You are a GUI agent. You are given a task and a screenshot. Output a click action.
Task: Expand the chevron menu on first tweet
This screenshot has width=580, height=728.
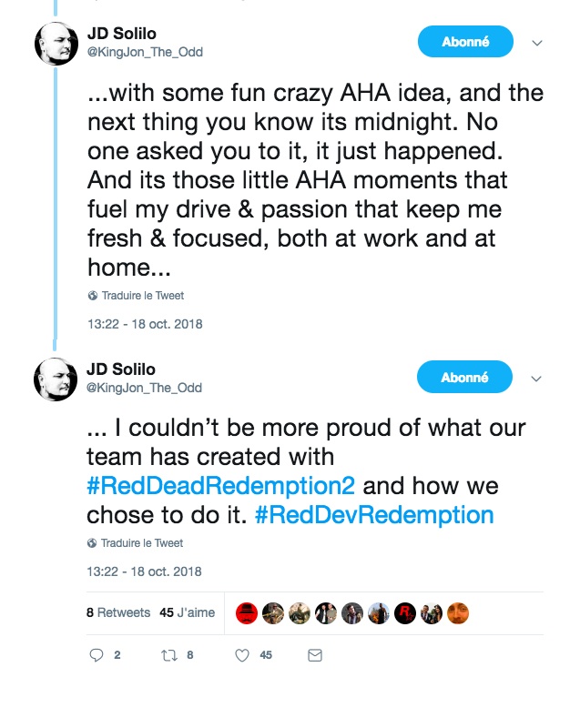click(x=537, y=43)
